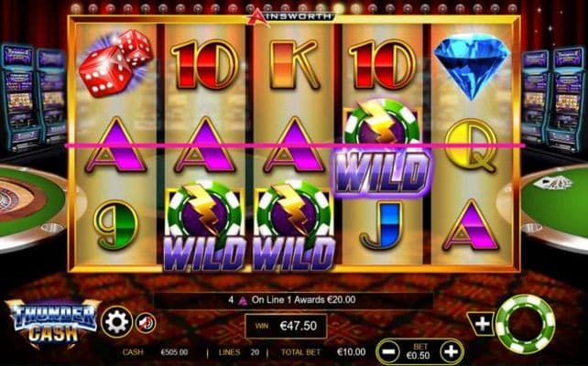
Task: Click the green 9 symbol
Action: [x=116, y=225]
